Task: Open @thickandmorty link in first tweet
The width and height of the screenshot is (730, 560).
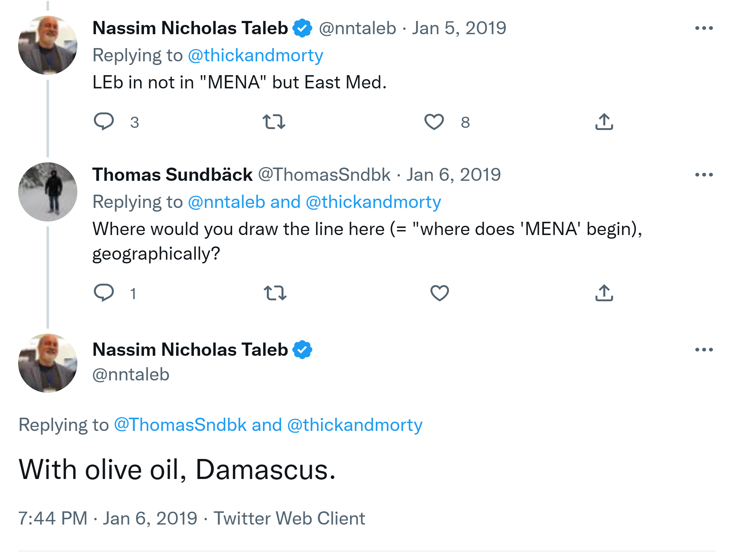Action: 255,55
